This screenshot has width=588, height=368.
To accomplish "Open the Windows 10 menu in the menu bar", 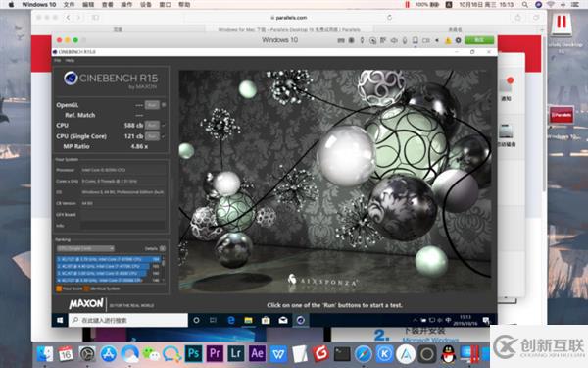I will tap(38, 5).
